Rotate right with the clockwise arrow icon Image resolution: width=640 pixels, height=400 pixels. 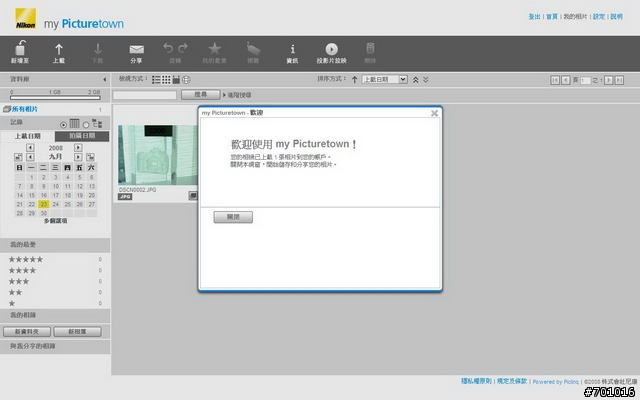pyautogui.click(x=183, y=48)
